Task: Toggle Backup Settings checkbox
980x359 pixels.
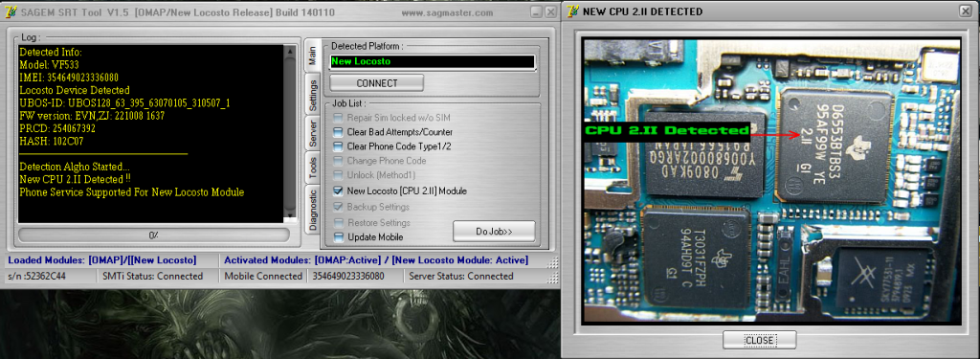Action: click(x=338, y=207)
